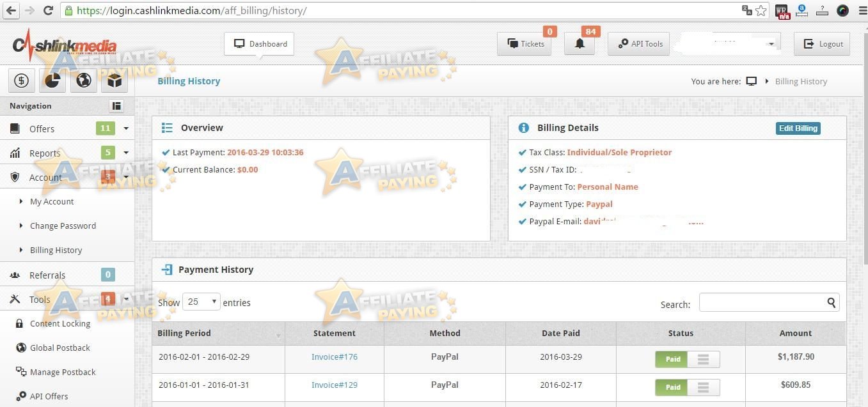This screenshot has height=407, width=868.
Task: Expand the Offers menu
Action: coord(67,128)
